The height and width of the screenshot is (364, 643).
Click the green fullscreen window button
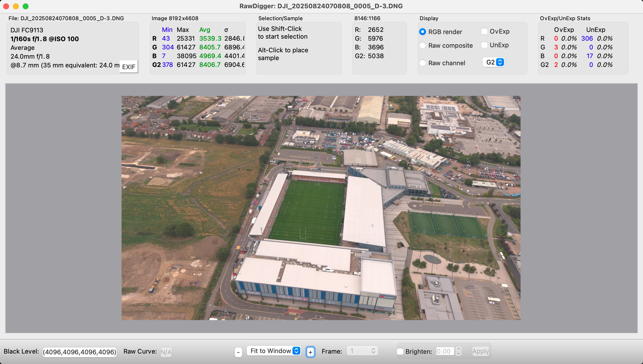tap(26, 6)
